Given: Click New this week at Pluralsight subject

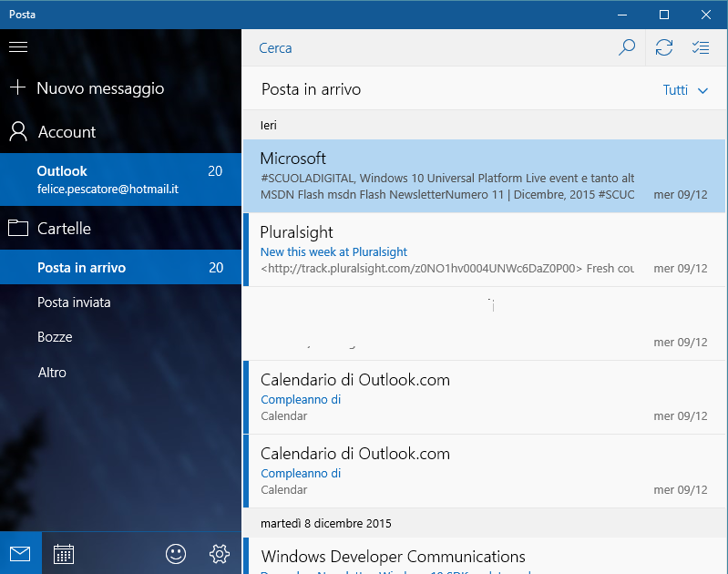Looking at the screenshot, I should 333,251.
